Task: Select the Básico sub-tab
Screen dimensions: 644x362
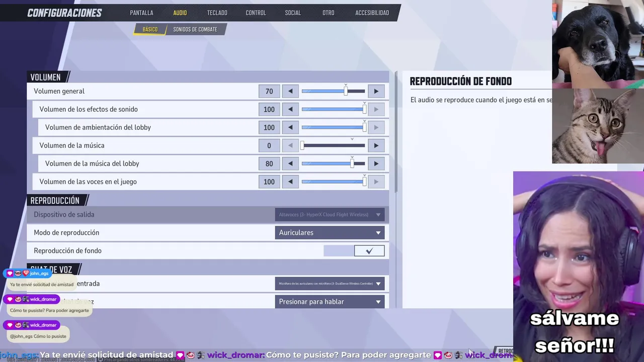Action: click(x=150, y=29)
